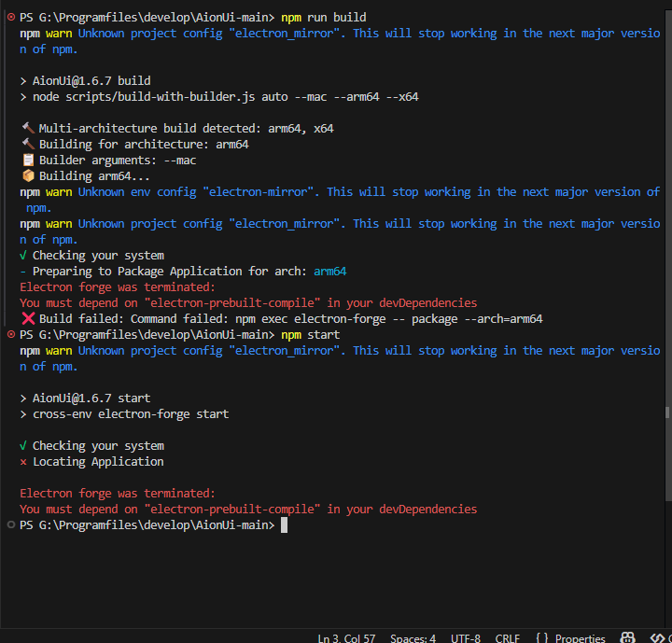The width and height of the screenshot is (672, 643).
Task: Click the braces icon beside Properties language mode
Action: (542, 637)
